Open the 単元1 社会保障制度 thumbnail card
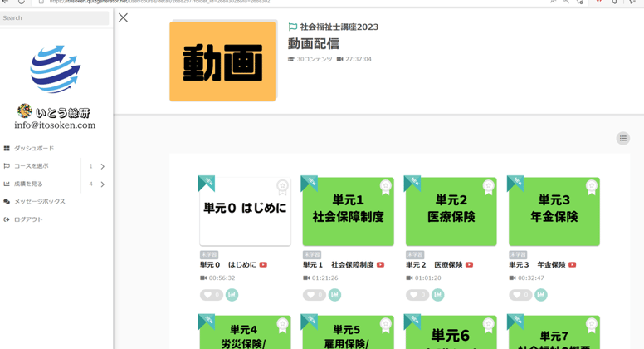This screenshot has height=349, width=644. 349,212
